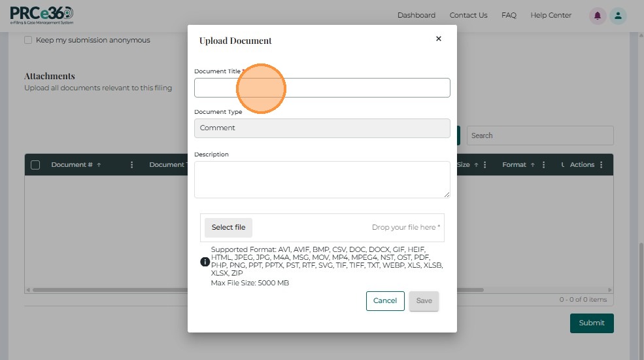Open the user profile avatar icon
Viewport: 644px width, 360px height.
pos(618,16)
